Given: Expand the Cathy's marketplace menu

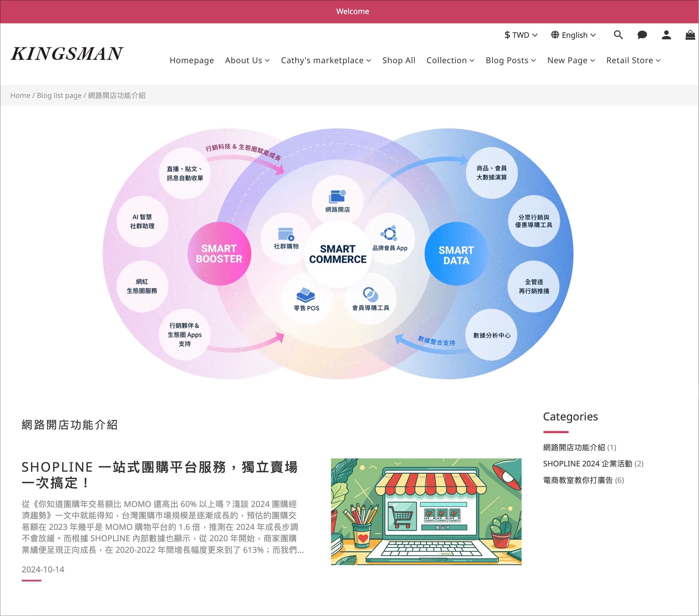Looking at the screenshot, I should click(326, 60).
